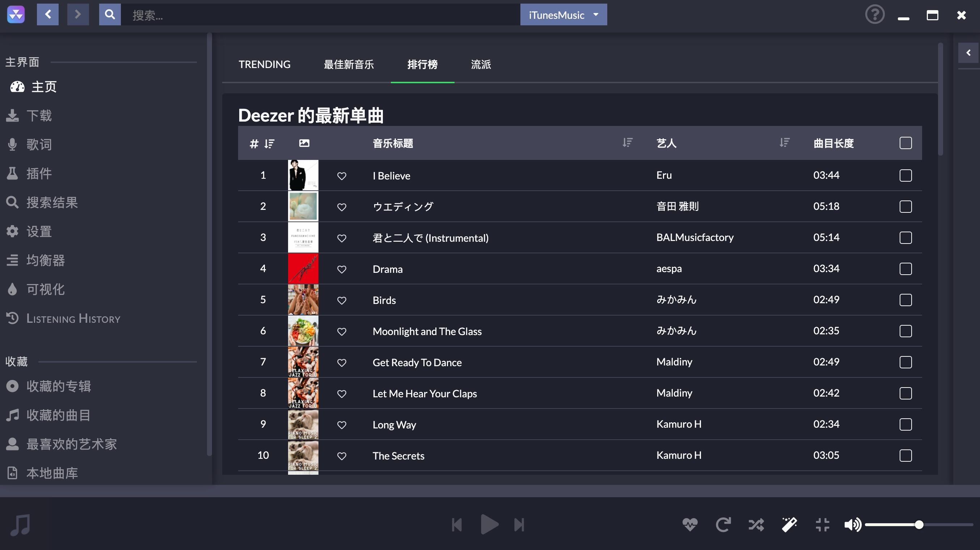The height and width of the screenshot is (550, 980).
Task: Select the 排行榜 tab
Action: click(x=422, y=64)
